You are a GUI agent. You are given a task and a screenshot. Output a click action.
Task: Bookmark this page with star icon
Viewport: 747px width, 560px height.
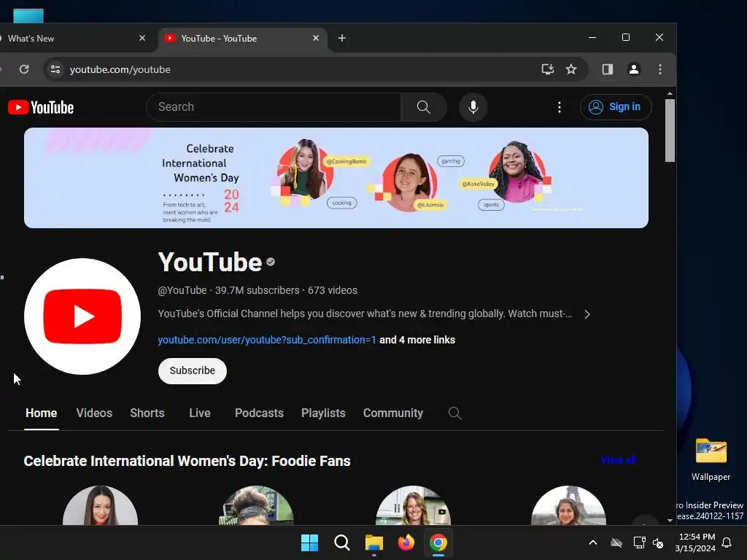pyautogui.click(x=571, y=69)
